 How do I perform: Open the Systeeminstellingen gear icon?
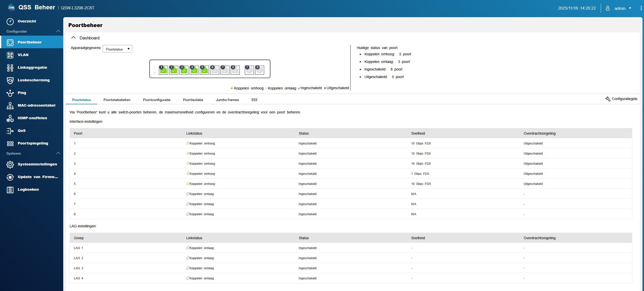pos(10,164)
